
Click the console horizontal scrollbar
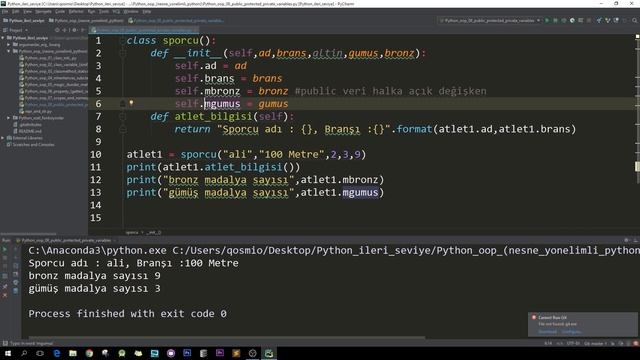[227, 338]
